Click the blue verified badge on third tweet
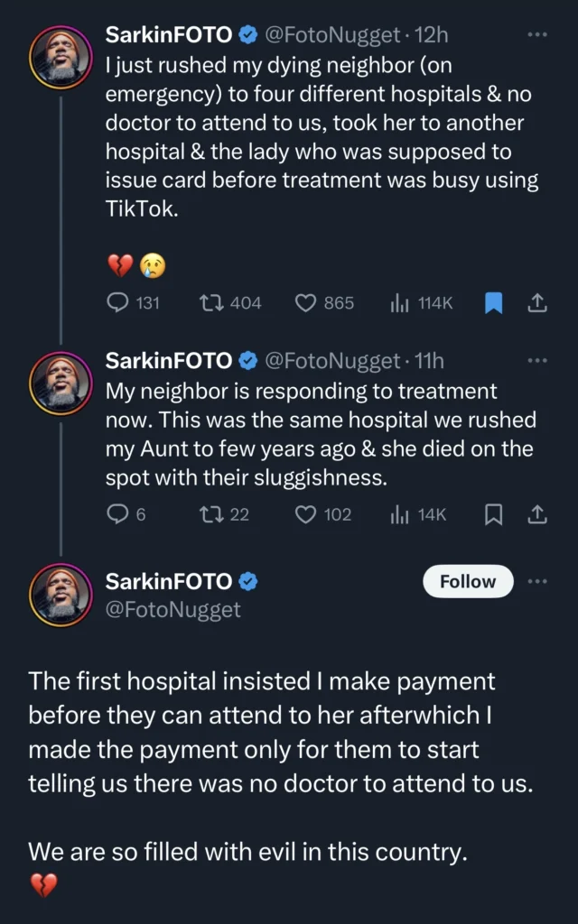This screenshot has height=924, width=578. (x=249, y=582)
